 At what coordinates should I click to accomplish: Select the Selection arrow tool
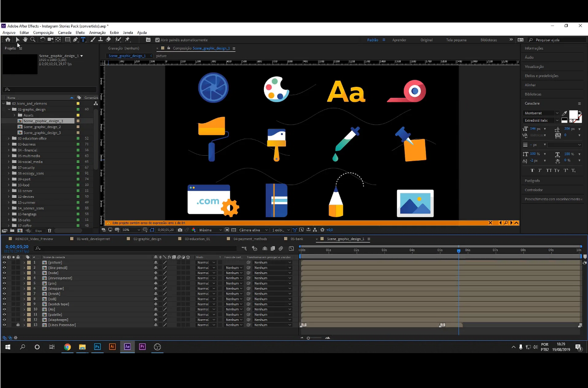click(17, 39)
